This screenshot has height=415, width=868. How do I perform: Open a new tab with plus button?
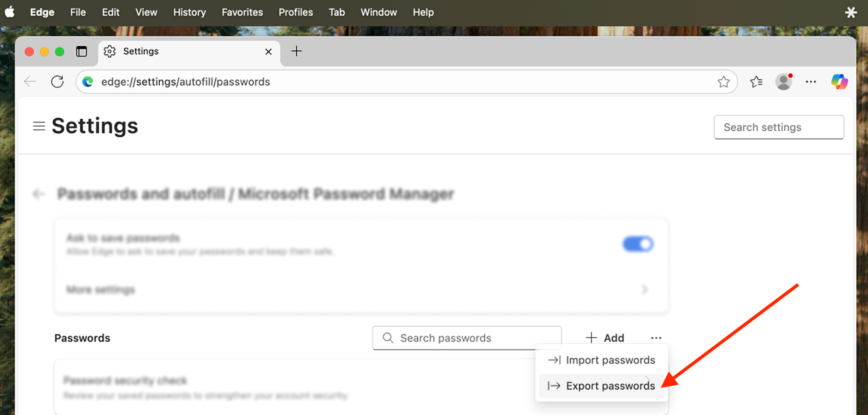(296, 52)
